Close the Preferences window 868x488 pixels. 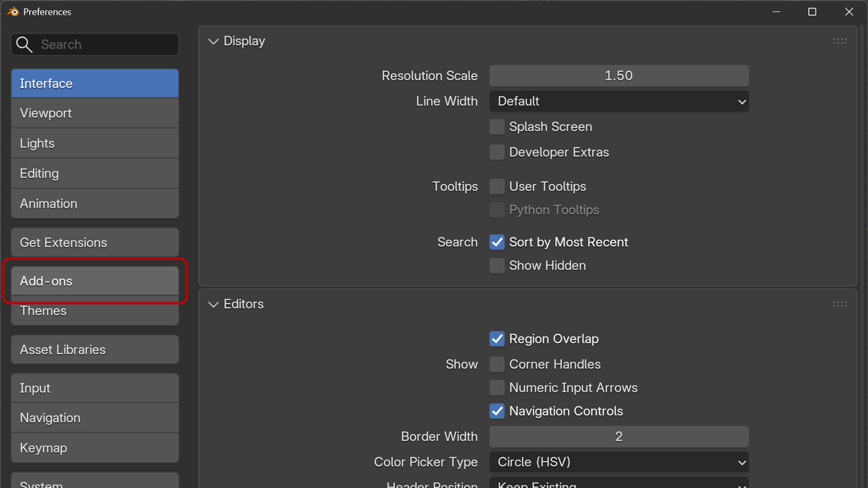849,12
